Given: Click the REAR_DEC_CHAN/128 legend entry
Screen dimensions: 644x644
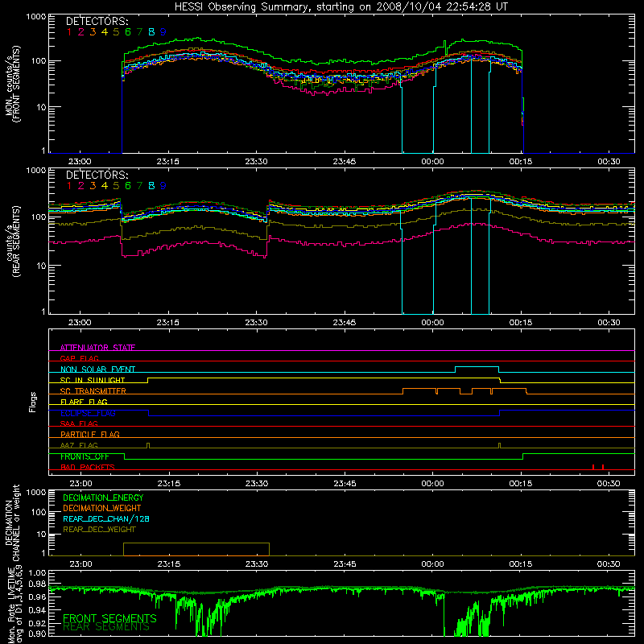Looking at the screenshot, I should pyautogui.click(x=106, y=518).
